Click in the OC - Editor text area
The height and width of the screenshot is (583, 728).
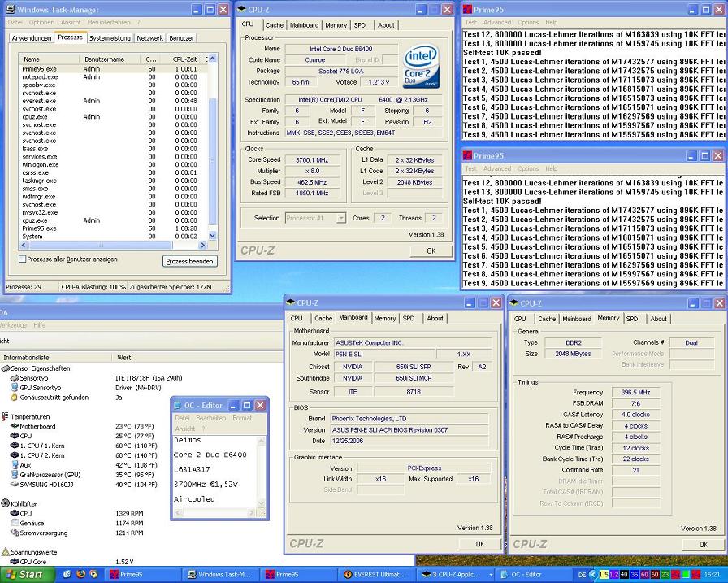[214, 472]
